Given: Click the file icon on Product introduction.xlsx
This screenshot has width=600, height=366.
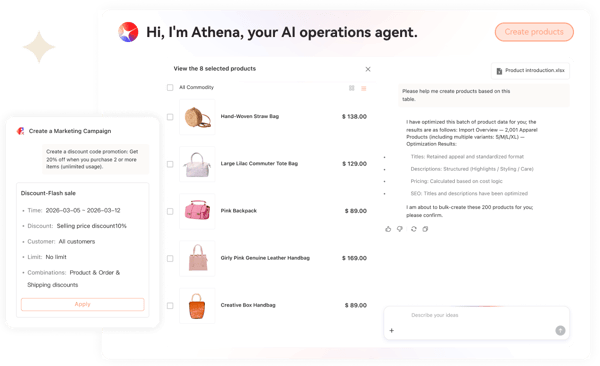Looking at the screenshot, I should coord(499,71).
